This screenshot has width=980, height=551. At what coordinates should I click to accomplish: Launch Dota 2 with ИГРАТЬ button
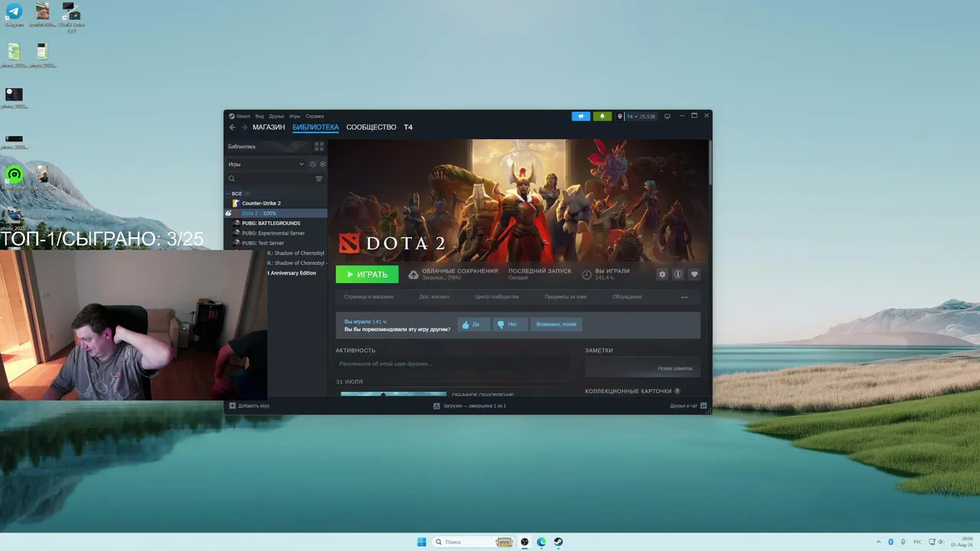(x=367, y=274)
